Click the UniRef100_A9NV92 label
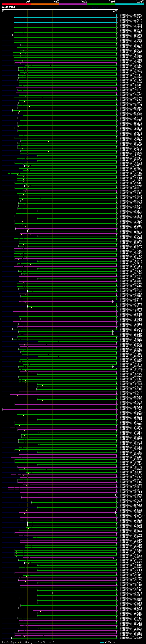The image size is (146, 644). coord(131,319)
